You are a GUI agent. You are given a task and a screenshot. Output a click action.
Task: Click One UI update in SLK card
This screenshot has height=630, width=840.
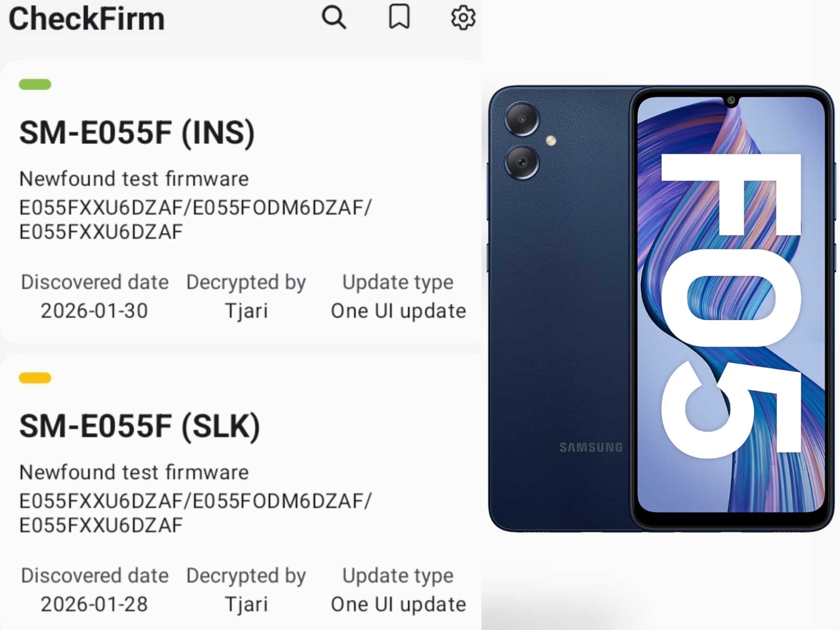(x=398, y=604)
